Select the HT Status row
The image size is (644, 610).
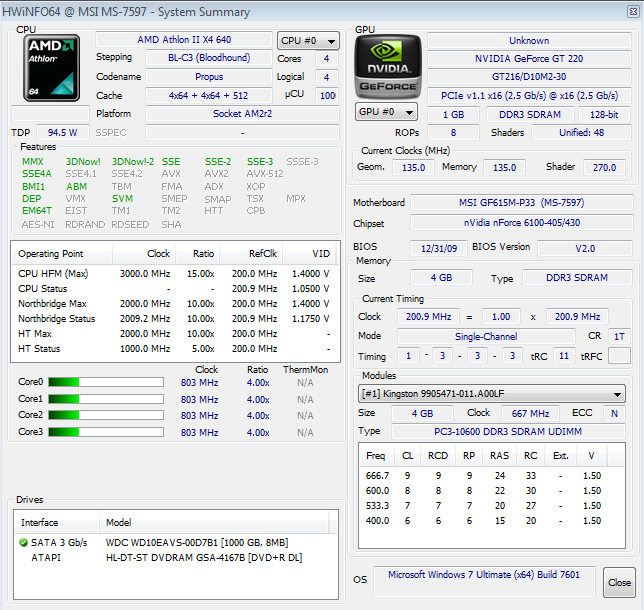(175, 348)
